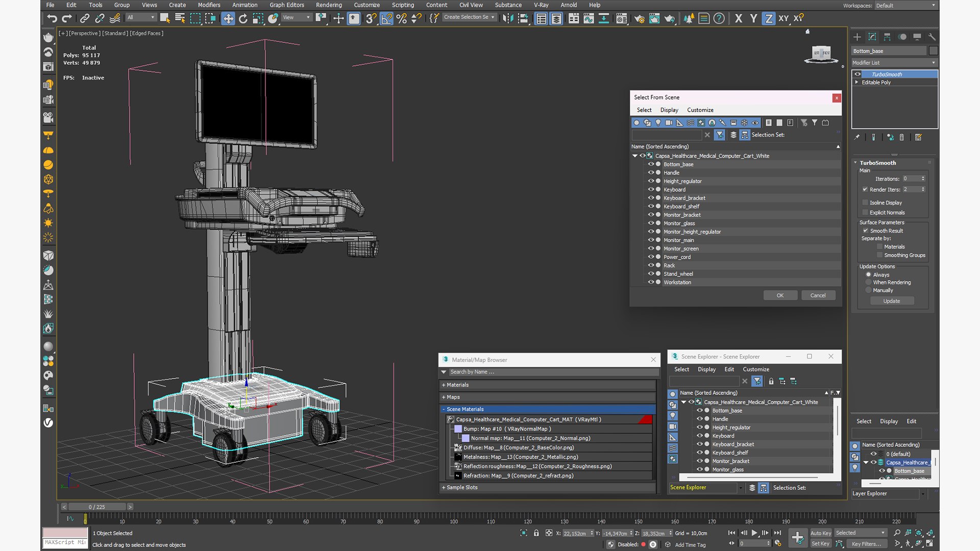Click the object color swatch beside Bottom_base
This screenshot has height=551, width=980.
tap(934, 51)
